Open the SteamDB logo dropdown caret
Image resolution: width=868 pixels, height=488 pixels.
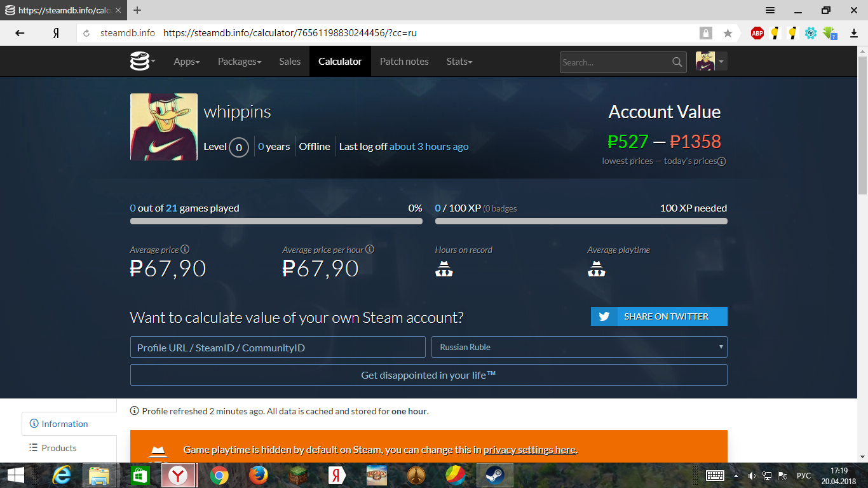tap(153, 62)
